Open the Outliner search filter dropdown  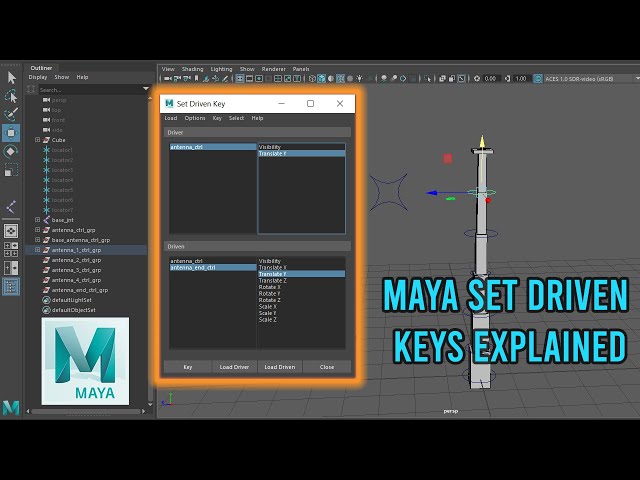(146, 89)
